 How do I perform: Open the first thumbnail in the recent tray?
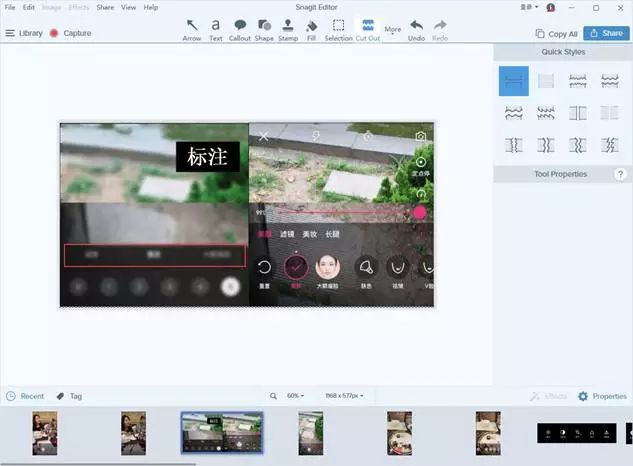(x=45, y=433)
